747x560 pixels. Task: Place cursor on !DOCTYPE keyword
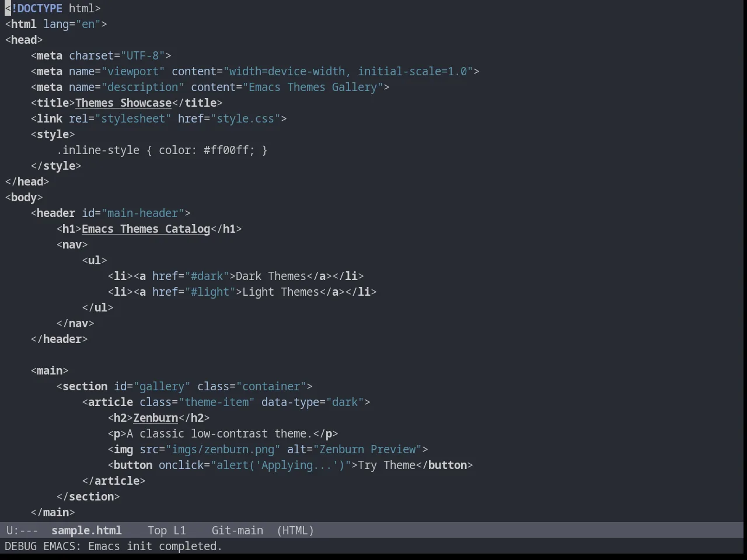coord(37,8)
